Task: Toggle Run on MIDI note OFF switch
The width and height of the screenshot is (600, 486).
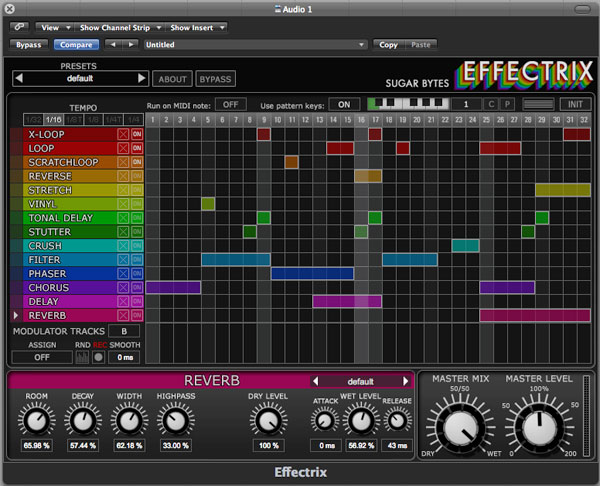Action: [231, 104]
